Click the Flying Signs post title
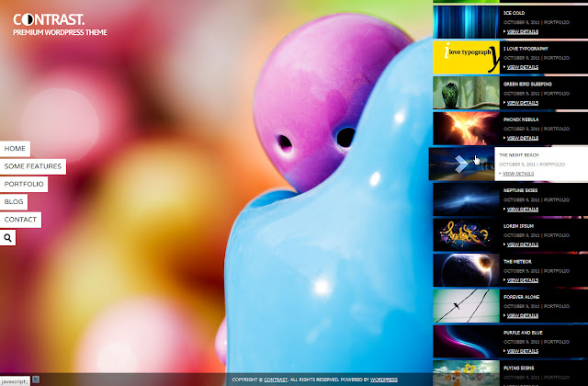The width and height of the screenshot is (588, 386). 518,368
